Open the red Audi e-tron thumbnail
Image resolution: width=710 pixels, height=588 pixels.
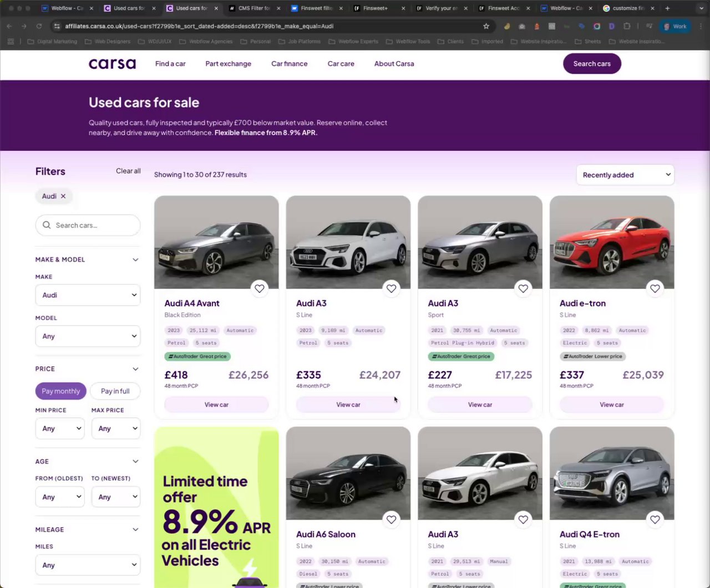[x=612, y=242]
